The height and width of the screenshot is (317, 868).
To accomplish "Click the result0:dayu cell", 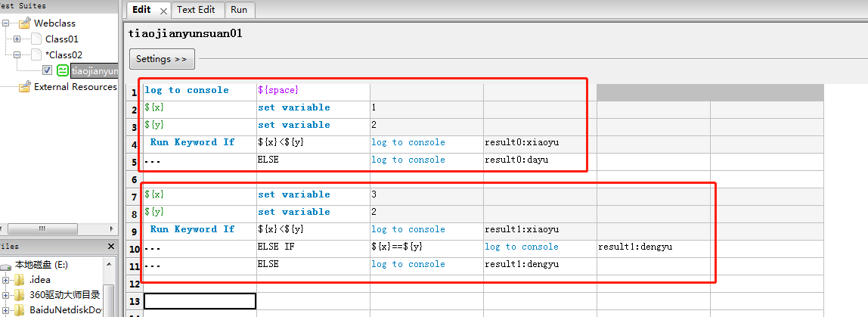I will 540,161.
